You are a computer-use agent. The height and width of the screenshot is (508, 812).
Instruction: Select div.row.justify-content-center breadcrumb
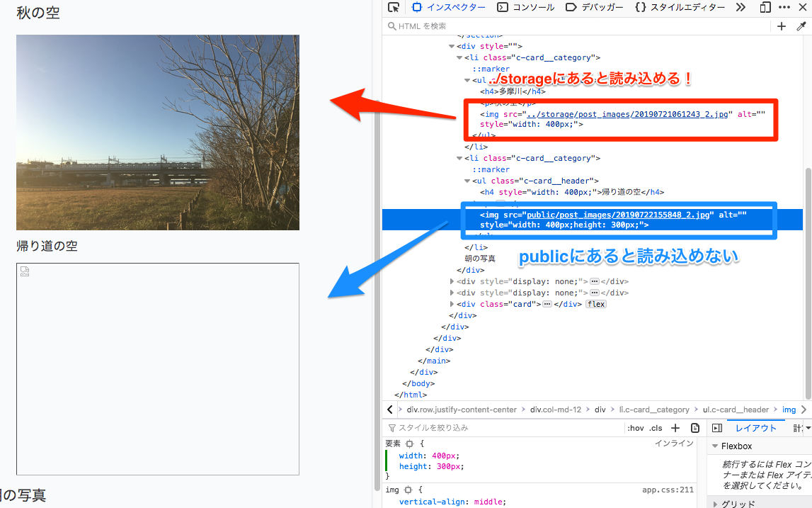[462, 410]
